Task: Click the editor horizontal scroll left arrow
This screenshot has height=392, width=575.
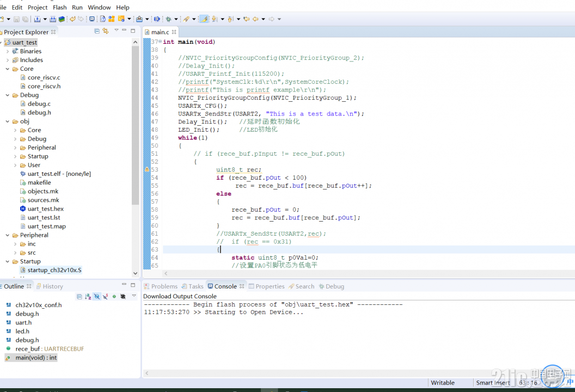Action: (x=166, y=273)
